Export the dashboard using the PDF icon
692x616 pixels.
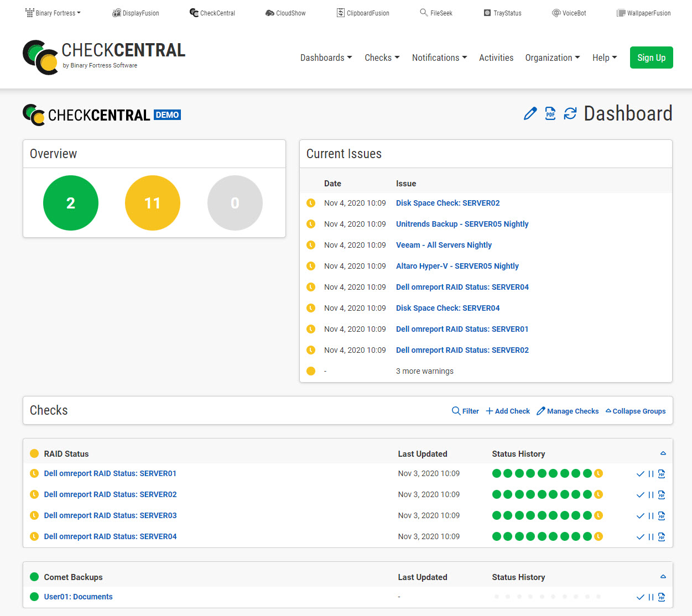coord(550,113)
